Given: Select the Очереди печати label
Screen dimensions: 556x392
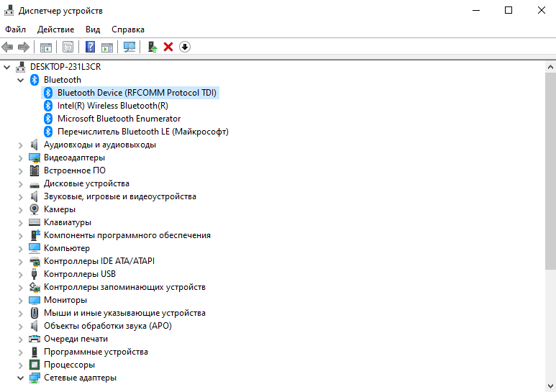Looking at the screenshot, I should point(76,339).
